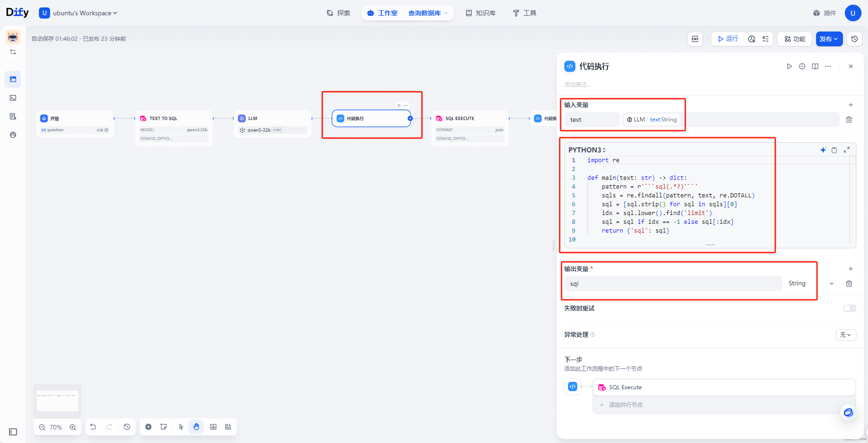Open the checklist icon beside run history
Image resolution: width=868 pixels, height=443 pixels.
pyautogui.click(x=766, y=39)
